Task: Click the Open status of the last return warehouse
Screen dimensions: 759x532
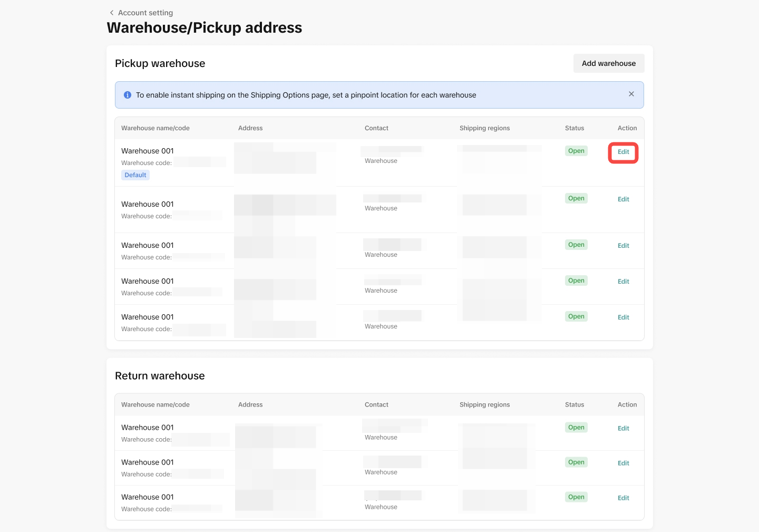Action: [x=576, y=497]
